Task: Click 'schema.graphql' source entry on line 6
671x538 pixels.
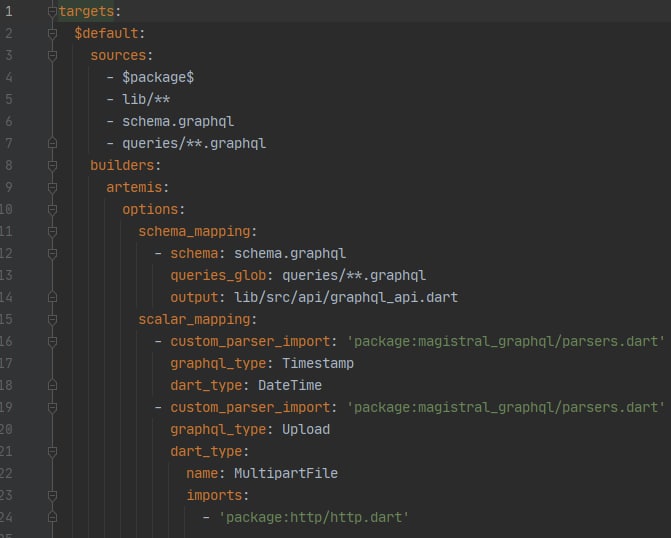Action: click(x=178, y=122)
